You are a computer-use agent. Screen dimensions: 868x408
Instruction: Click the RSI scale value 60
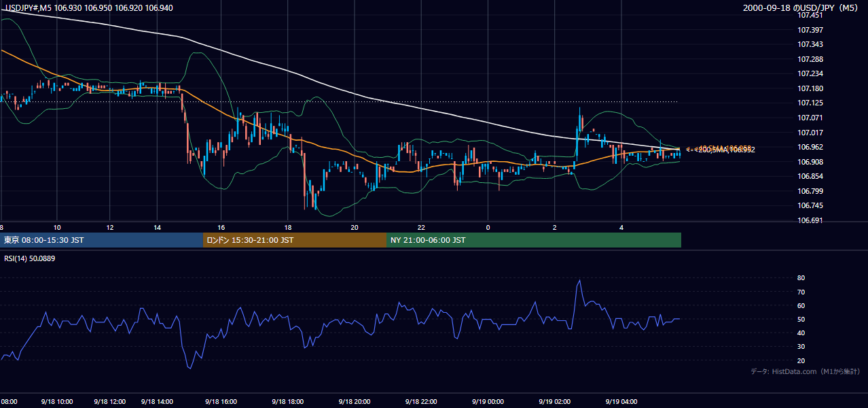[x=801, y=305]
